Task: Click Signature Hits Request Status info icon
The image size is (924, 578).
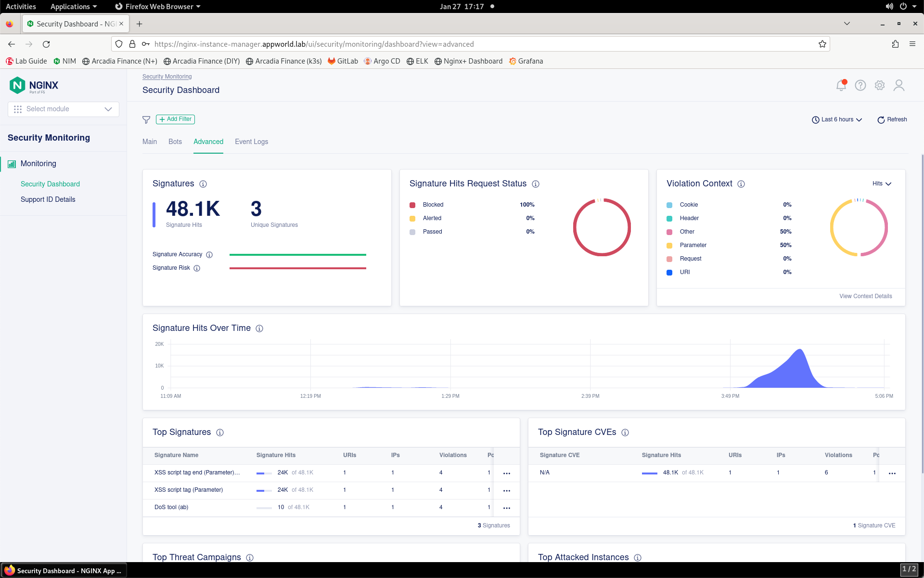Action: [536, 184]
